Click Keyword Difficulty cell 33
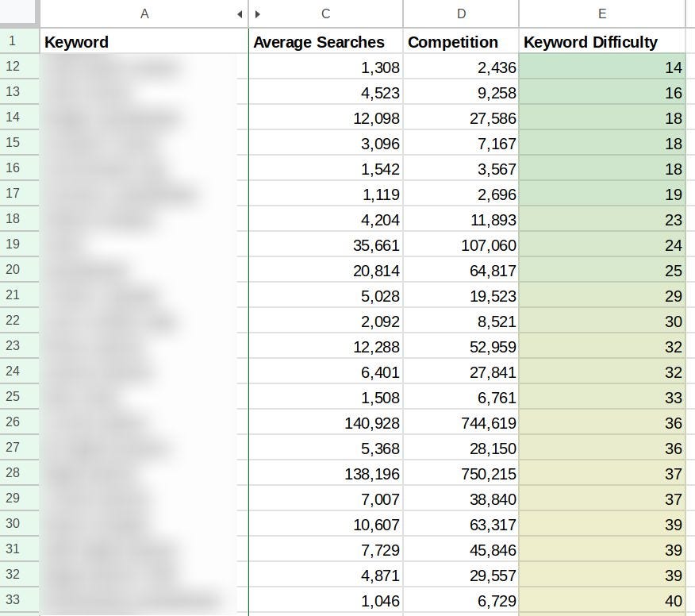 click(x=602, y=397)
